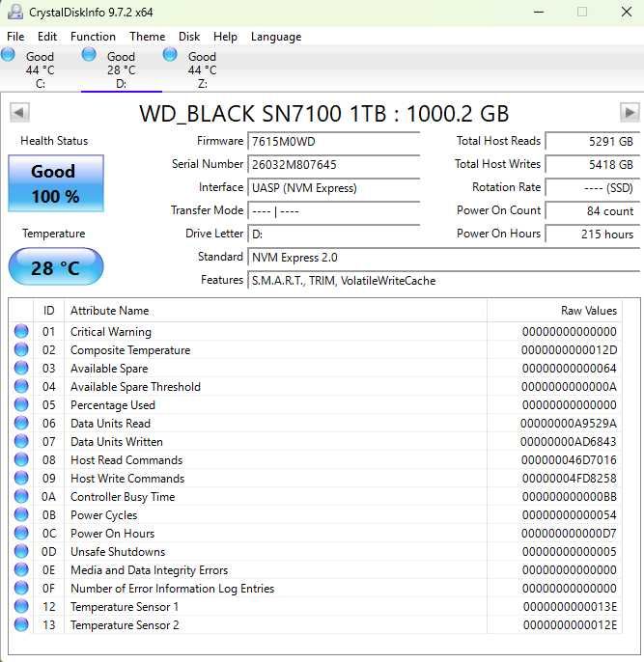Click the Raw Values column header

554,311
